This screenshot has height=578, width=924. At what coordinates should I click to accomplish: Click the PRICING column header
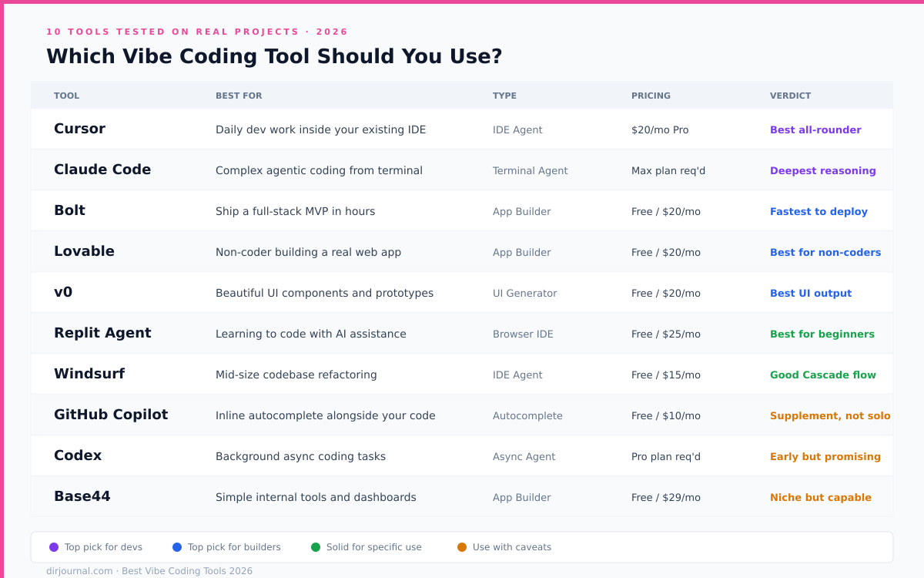pos(651,96)
